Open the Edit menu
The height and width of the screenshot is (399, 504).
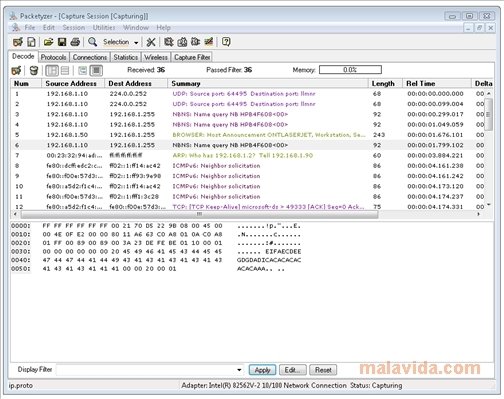(49, 28)
